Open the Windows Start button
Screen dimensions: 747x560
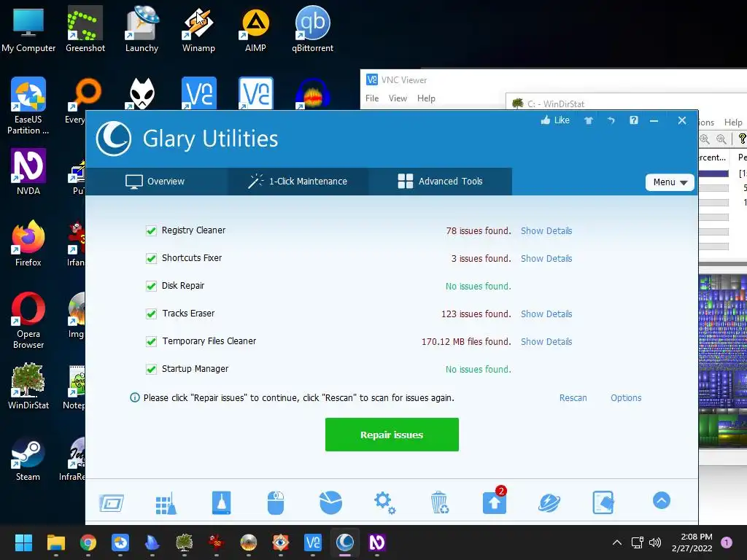[x=23, y=542]
